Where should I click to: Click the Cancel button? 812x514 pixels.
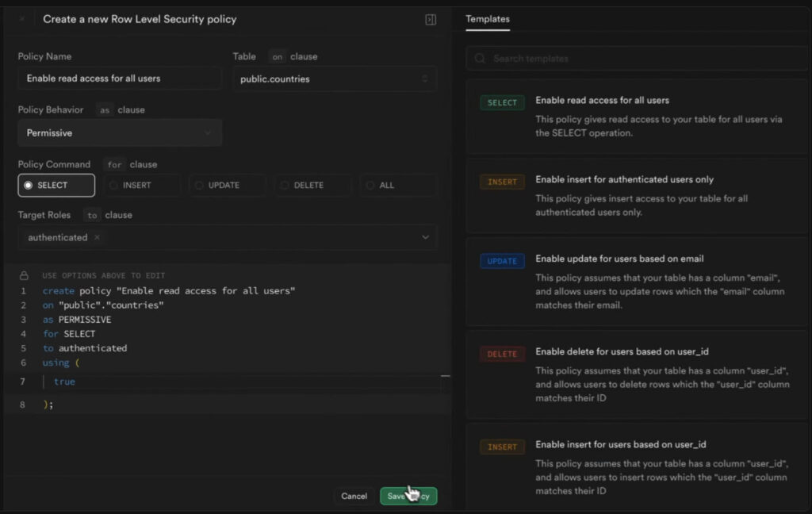[354, 496]
